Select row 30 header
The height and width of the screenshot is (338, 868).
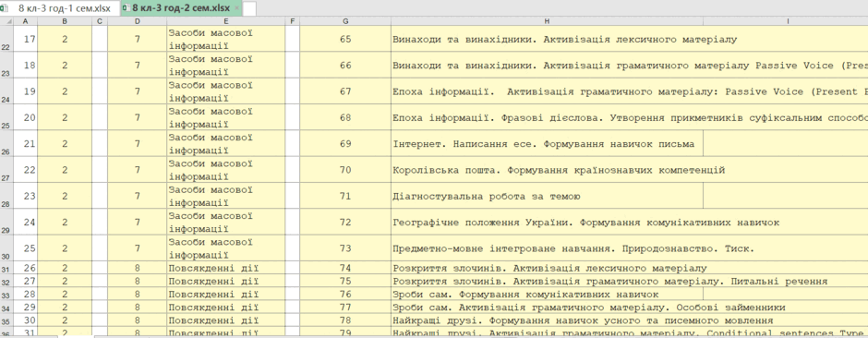tap(7, 247)
